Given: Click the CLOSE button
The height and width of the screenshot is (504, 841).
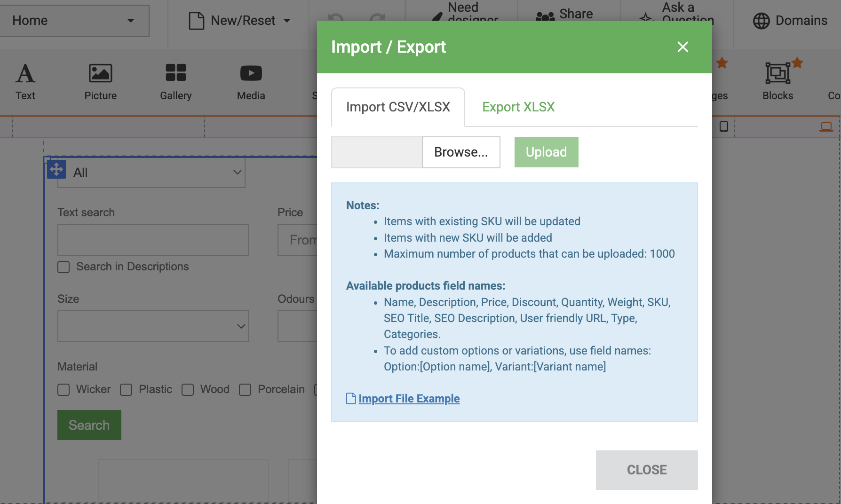Looking at the screenshot, I should tap(647, 470).
